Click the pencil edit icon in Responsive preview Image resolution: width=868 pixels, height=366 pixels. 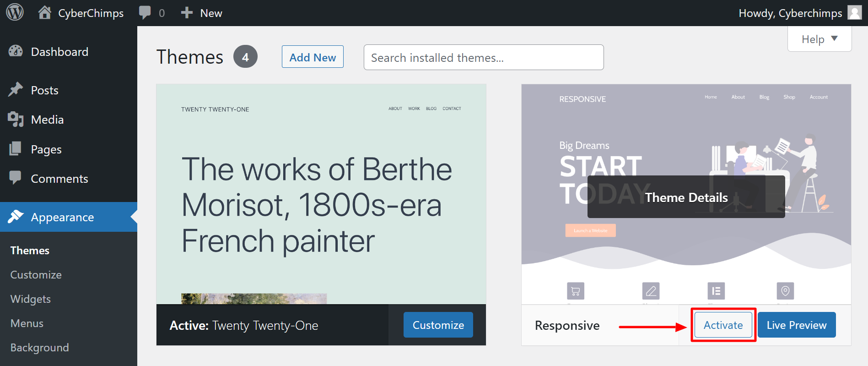point(651,291)
